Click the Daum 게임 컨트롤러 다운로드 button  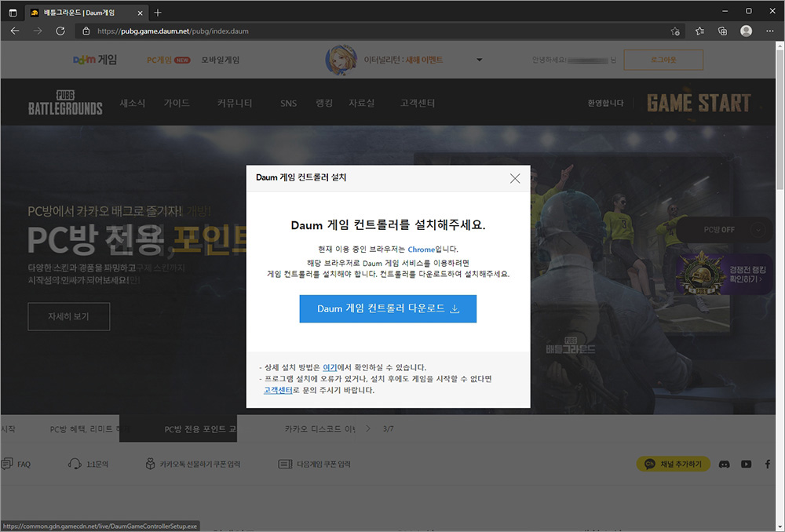click(388, 309)
